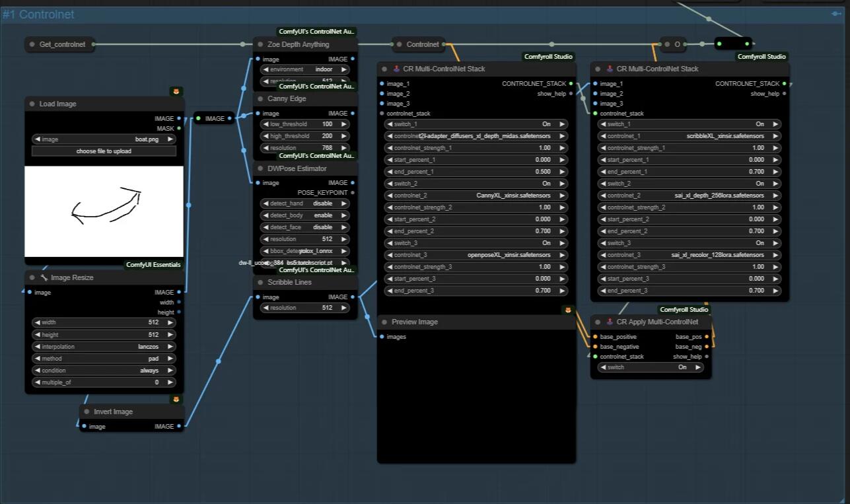The height and width of the screenshot is (504, 850).
Task: Open the image dropdown showing boat.png
Action: point(104,139)
